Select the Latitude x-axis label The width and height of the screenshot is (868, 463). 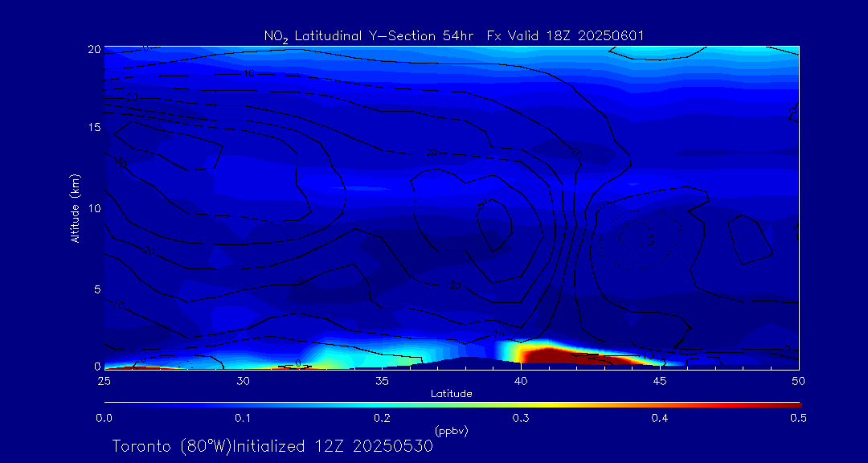coord(451,394)
